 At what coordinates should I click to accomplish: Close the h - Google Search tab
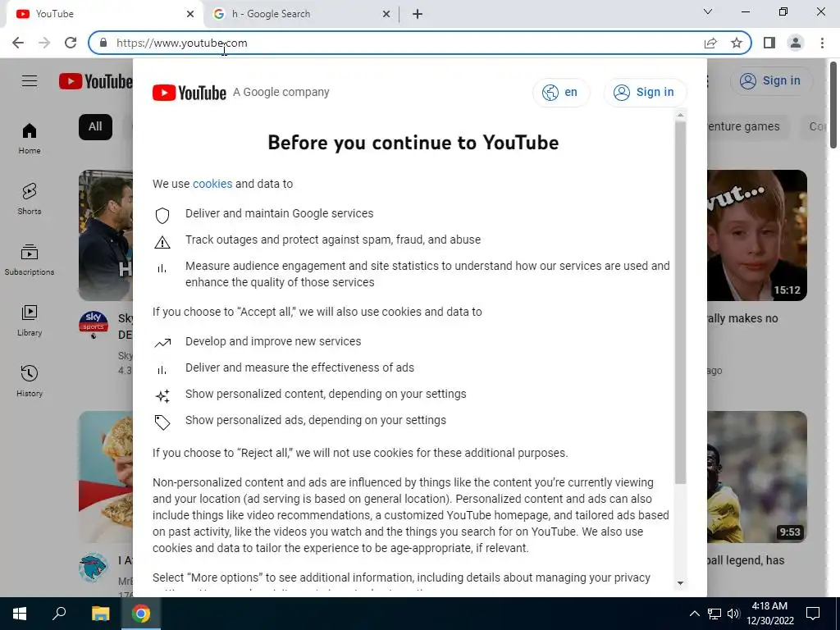click(x=386, y=14)
